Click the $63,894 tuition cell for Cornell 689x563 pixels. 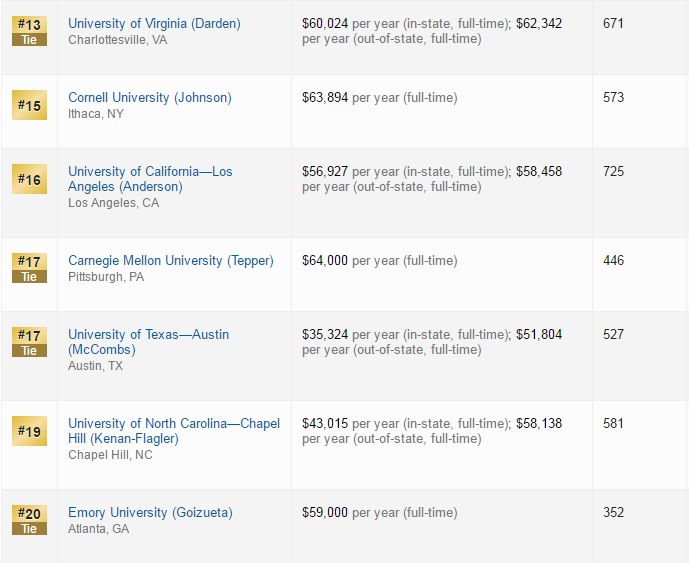click(x=380, y=98)
